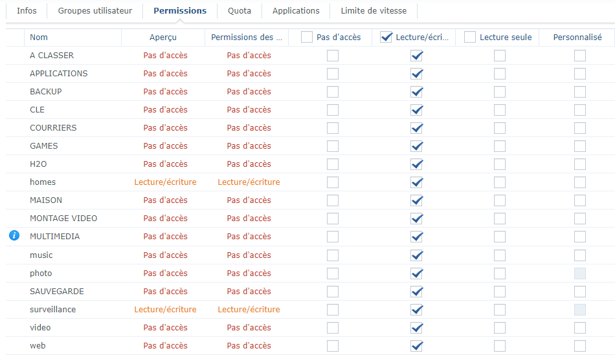Toggle the Pas d'accès header checkbox
Image resolution: width=615 pixels, height=364 pixels.
[307, 37]
